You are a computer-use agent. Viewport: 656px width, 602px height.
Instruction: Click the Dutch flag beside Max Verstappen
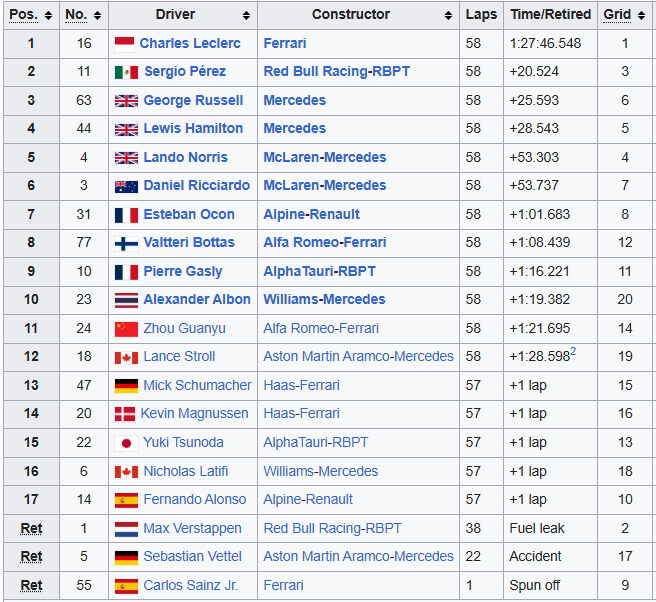pyautogui.click(x=126, y=529)
